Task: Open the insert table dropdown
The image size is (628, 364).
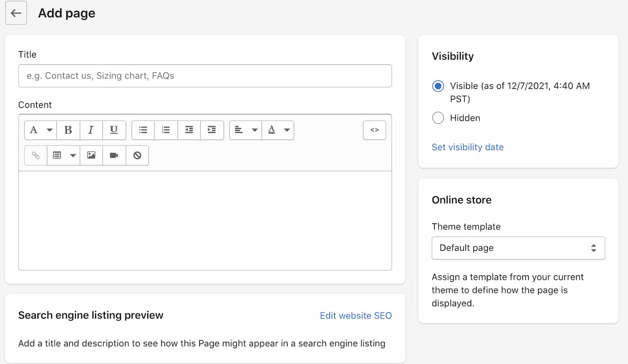Action: (64, 155)
